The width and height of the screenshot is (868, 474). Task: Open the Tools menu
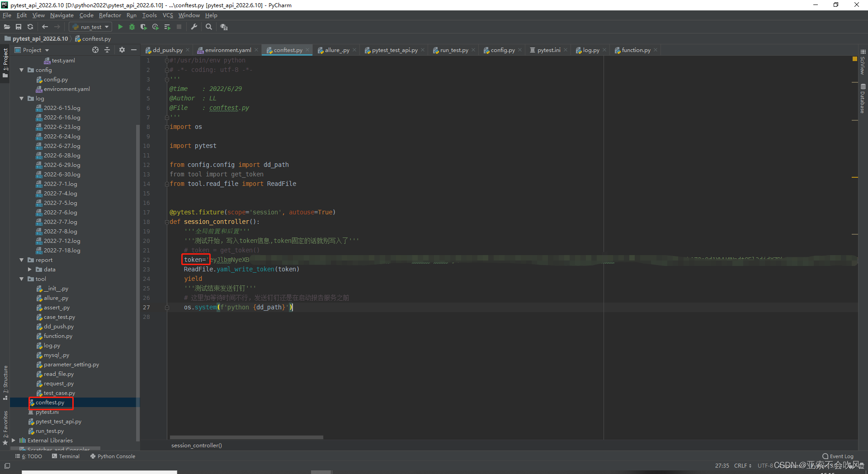(149, 15)
